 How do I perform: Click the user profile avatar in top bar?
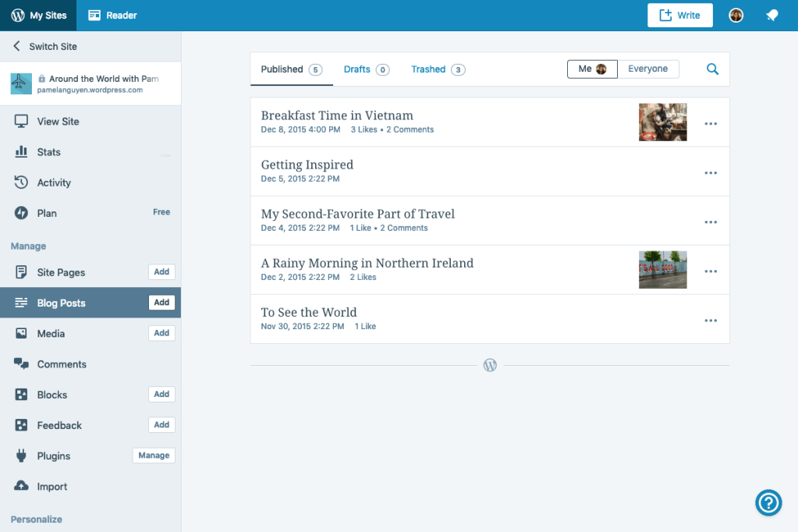736,16
